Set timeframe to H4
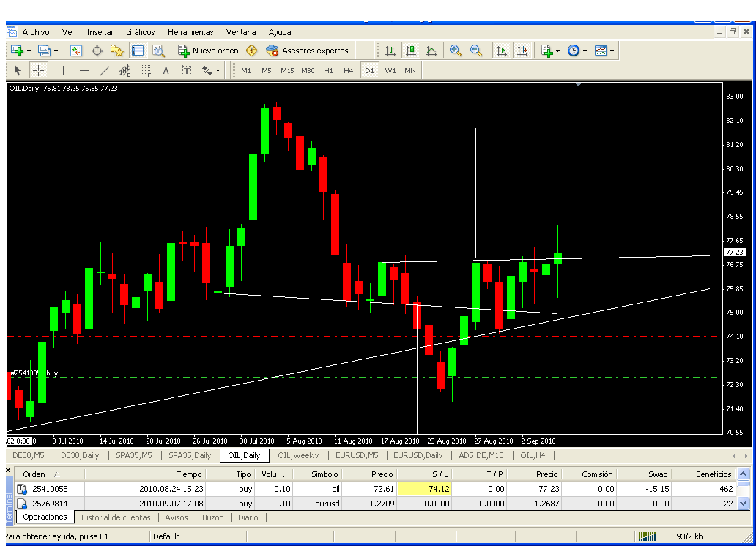The height and width of the screenshot is (546, 756). pyautogui.click(x=349, y=71)
